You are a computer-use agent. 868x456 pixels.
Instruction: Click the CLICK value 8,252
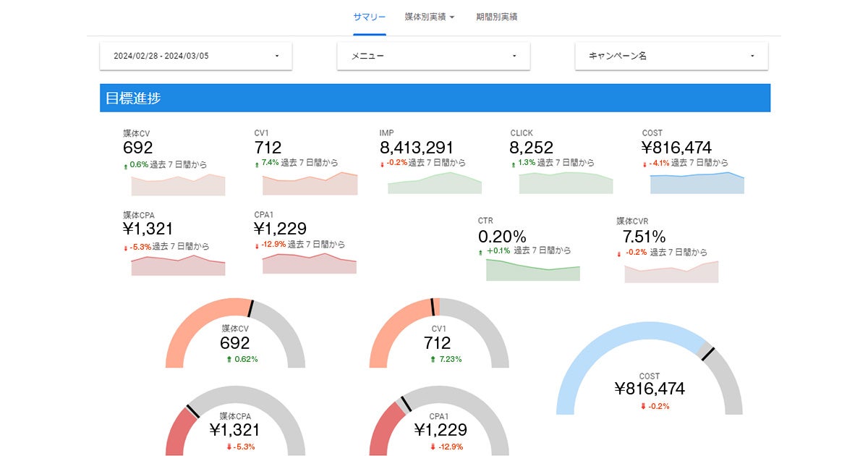pos(532,148)
